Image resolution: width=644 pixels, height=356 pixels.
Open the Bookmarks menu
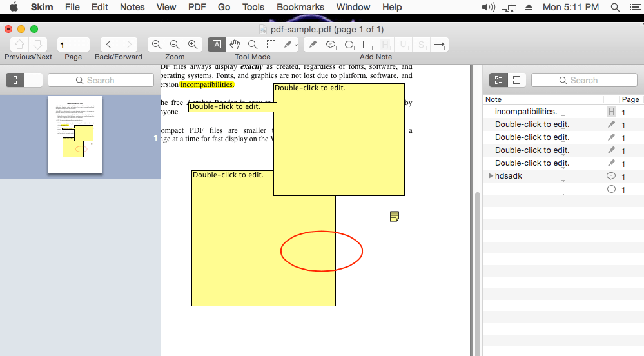pos(300,7)
